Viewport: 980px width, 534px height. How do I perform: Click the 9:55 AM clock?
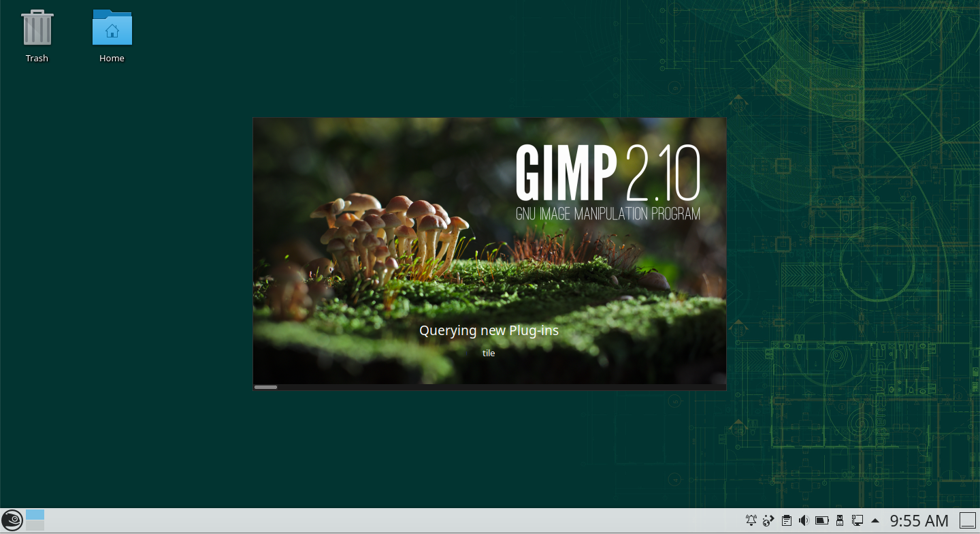[919, 521]
